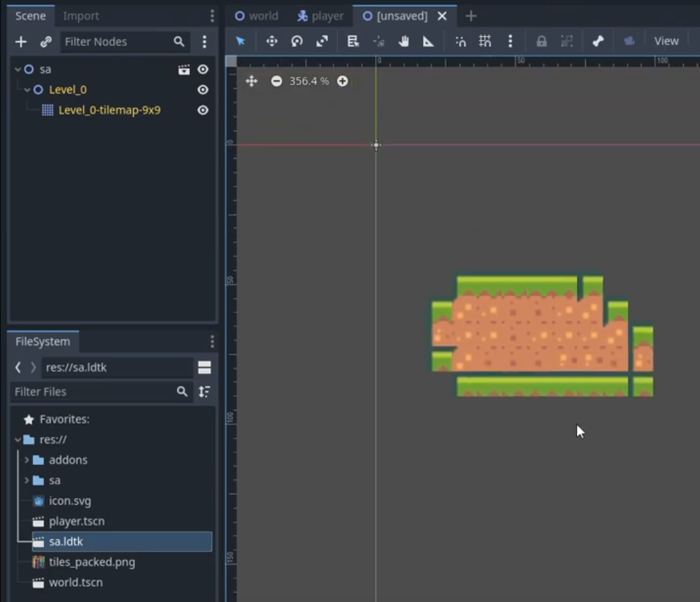
Task: Activate the Pan Mode hand tool
Action: tap(403, 41)
